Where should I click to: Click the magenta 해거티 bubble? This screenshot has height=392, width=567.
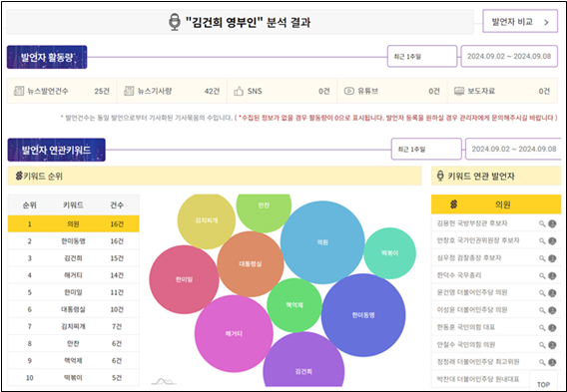coord(234,334)
